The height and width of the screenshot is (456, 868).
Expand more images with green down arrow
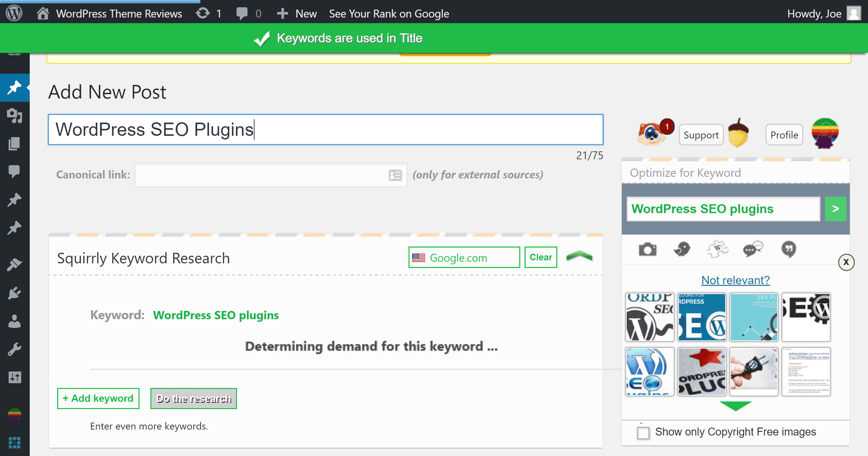click(736, 406)
